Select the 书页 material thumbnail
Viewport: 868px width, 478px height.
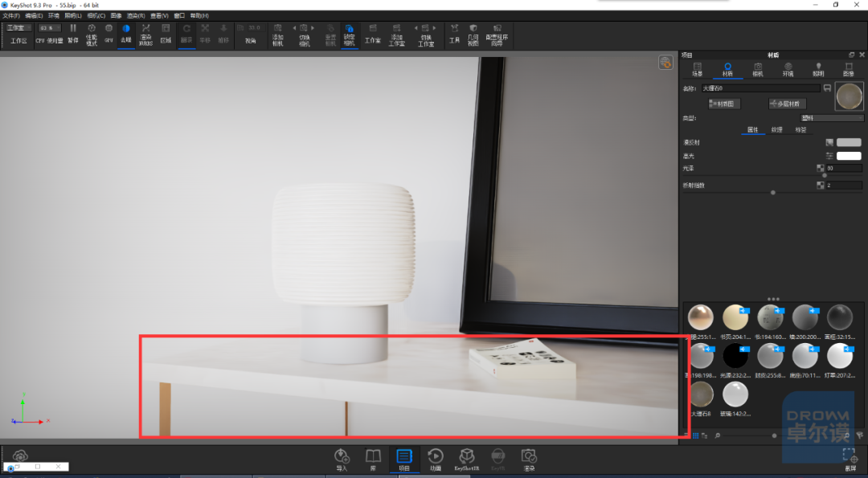coord(735,317)
